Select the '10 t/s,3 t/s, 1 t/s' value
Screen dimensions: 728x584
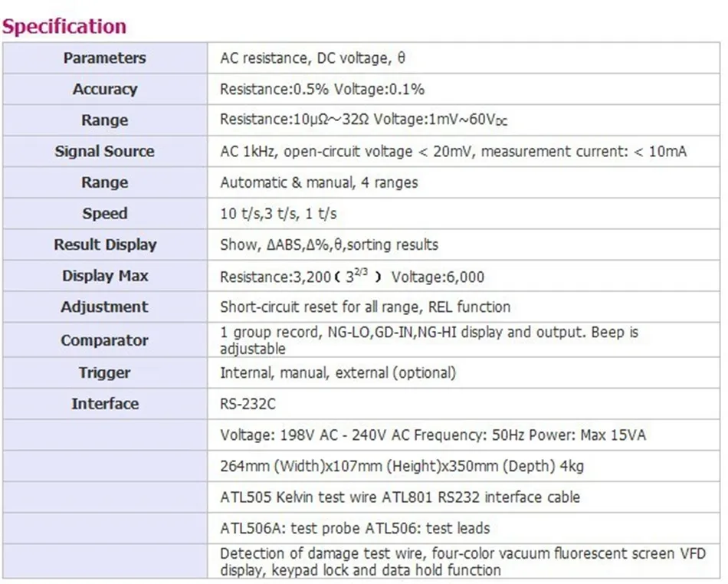278,214
